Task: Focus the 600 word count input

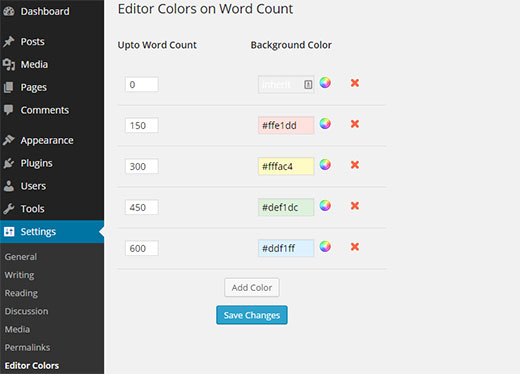Action: (x=142, y=248)
